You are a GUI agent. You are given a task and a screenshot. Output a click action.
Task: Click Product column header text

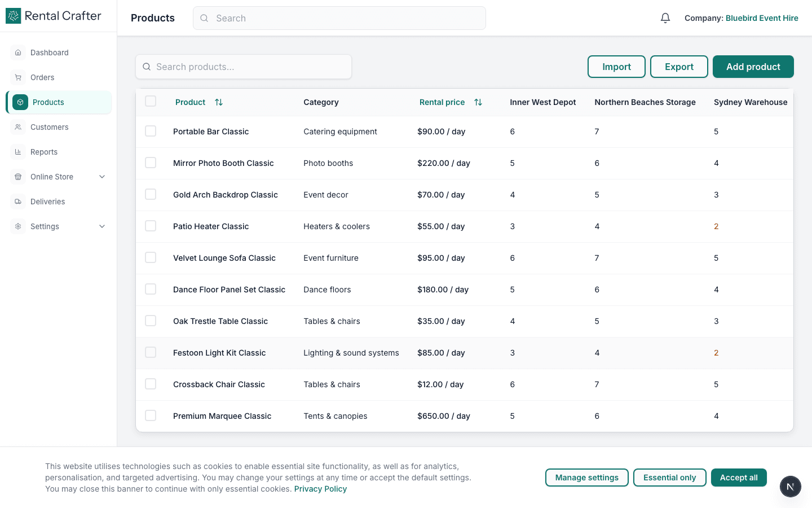coord(190,102)
